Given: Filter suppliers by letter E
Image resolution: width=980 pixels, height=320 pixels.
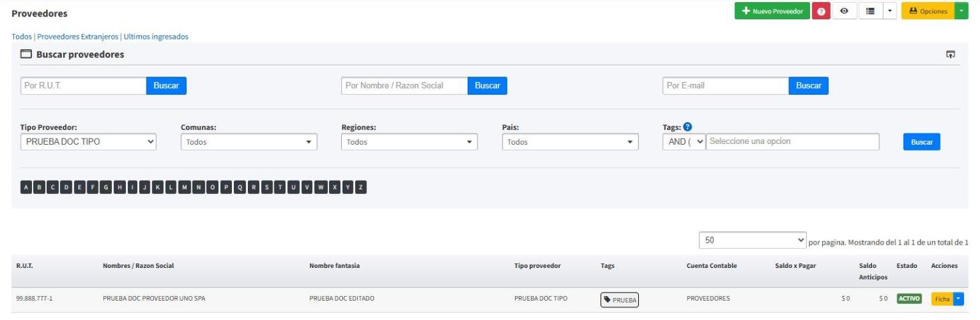Looking at the screenshot, I should point(79,188).
